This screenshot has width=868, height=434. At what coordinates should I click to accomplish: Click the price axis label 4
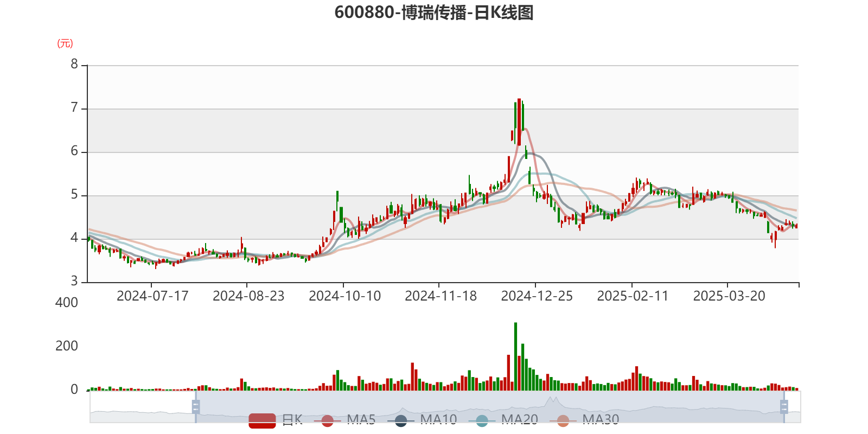point(74,238)
